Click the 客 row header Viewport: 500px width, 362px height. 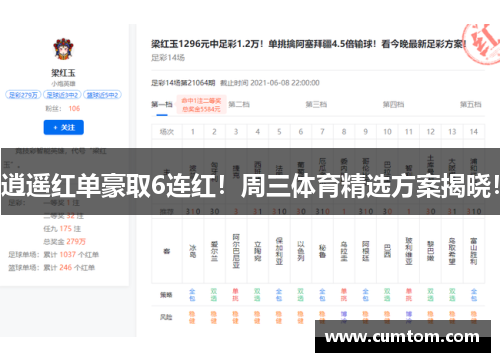click(x=167, y=251)
